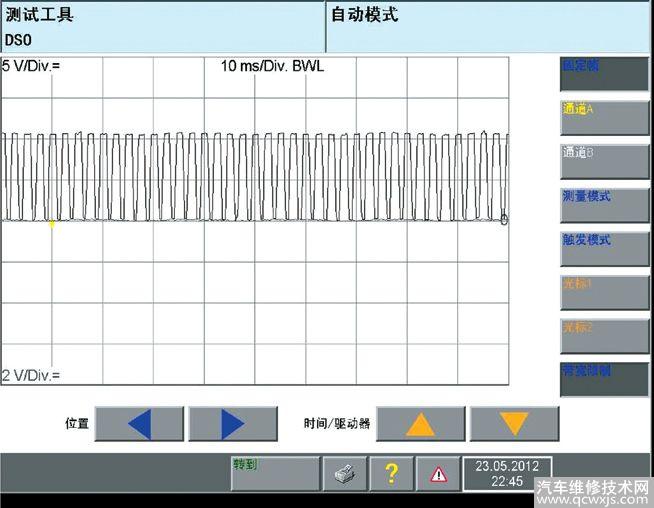654x508 pixels.
Task: Click the orange up triangle for time base
Action: tap(420, 424)
